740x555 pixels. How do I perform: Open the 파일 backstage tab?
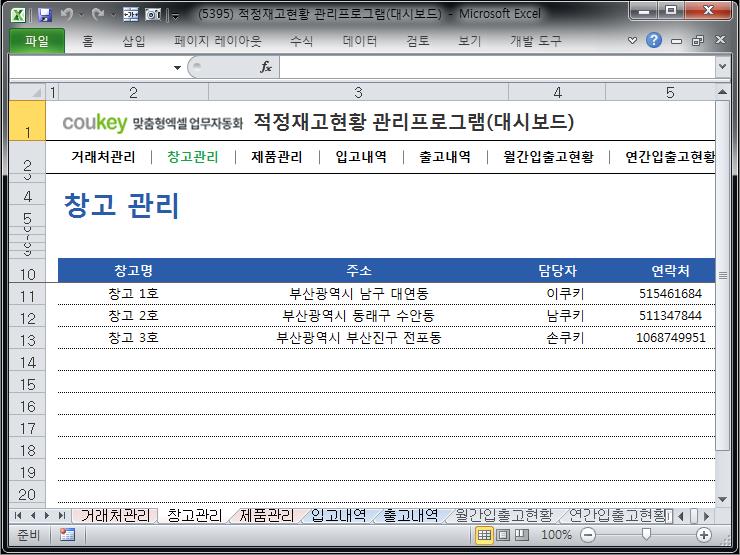[x=37, y=41]
